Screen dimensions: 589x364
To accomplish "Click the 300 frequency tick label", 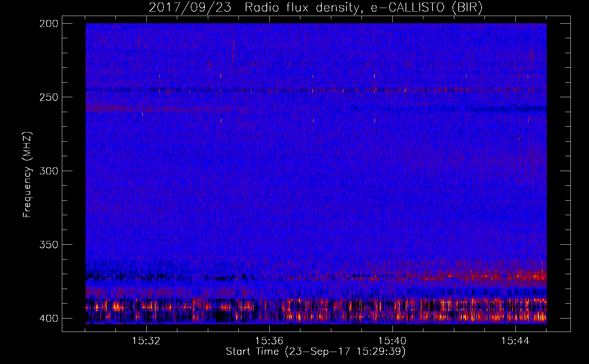I will pos(48,171).
